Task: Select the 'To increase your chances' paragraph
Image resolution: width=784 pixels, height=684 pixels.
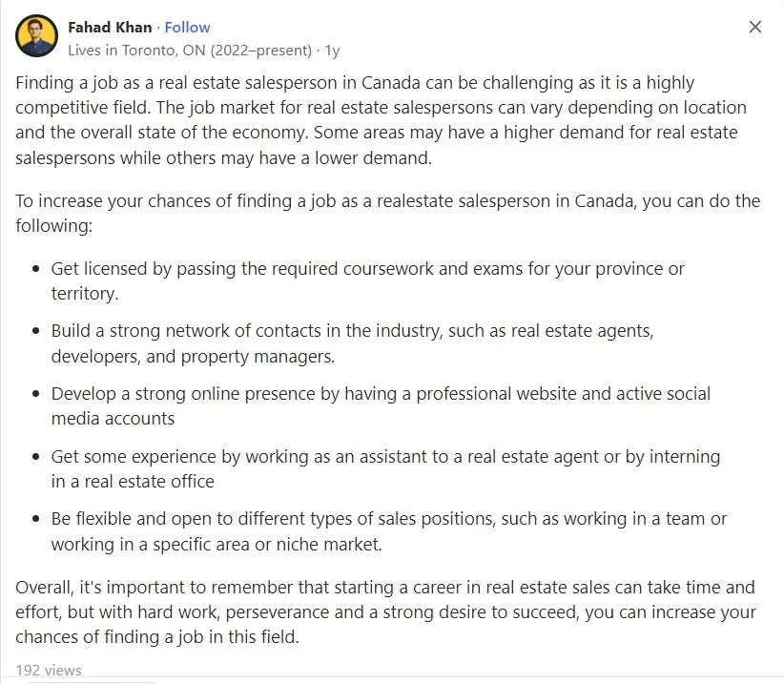Action: coord(387,213)
